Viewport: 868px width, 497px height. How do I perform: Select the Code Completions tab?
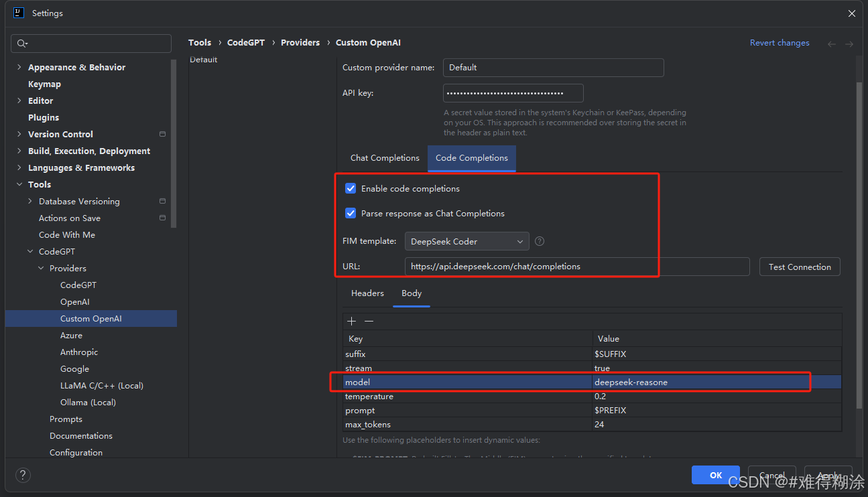(472, 158)
